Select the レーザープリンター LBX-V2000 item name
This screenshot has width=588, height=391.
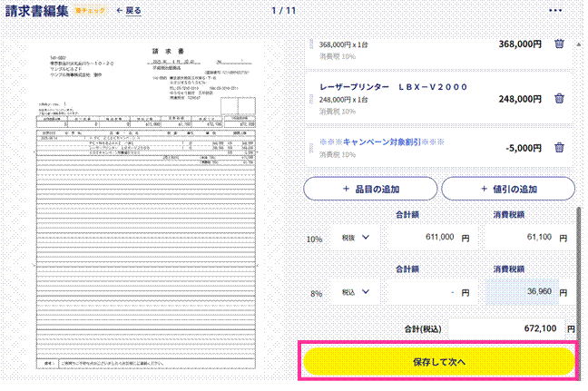pyautogui.click(x=393, y=87)
